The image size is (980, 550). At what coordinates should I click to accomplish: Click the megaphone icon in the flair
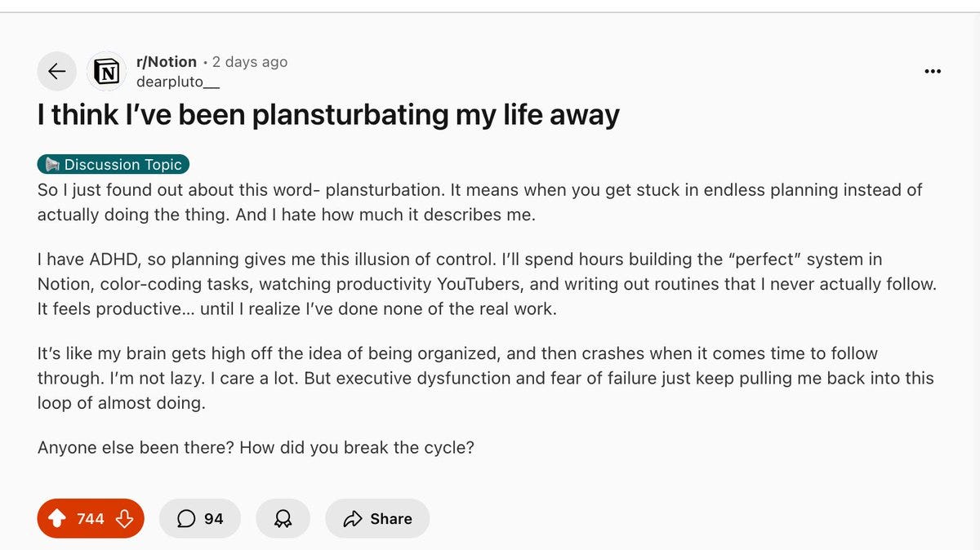pos(51,165)
